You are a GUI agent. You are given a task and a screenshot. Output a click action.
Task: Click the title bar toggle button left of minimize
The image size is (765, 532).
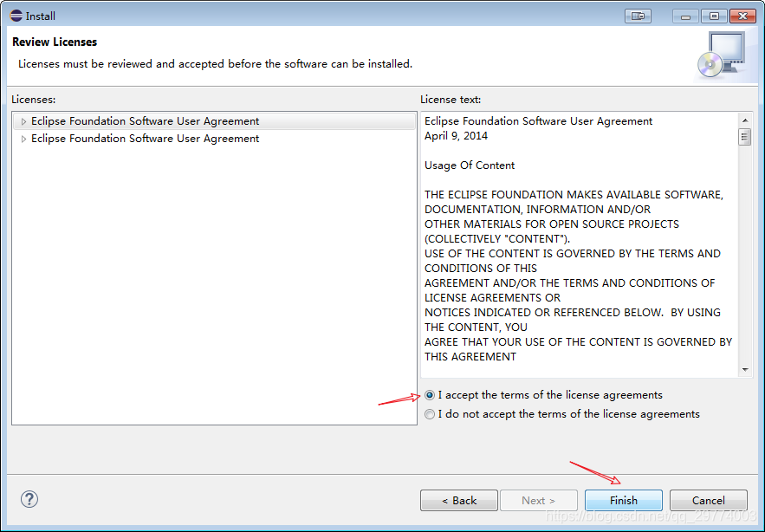click(638, 16)
